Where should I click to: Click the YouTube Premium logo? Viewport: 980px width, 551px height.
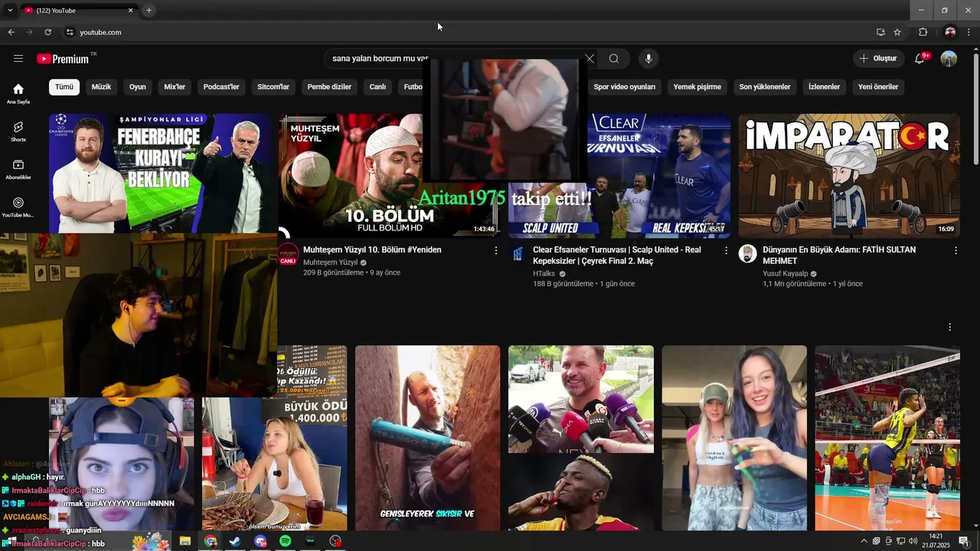tap(63, 59)
